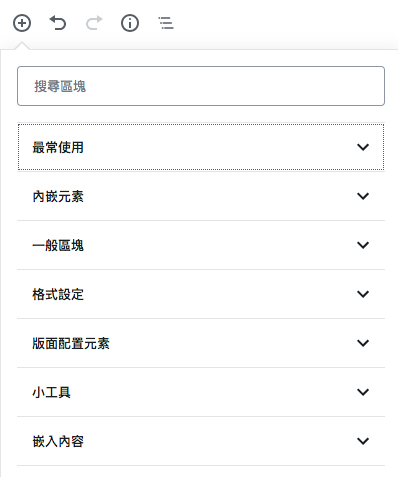Screen dimensions: 398x477
Task: Open the 一般區塊 section title
Action: pos(58,245)
